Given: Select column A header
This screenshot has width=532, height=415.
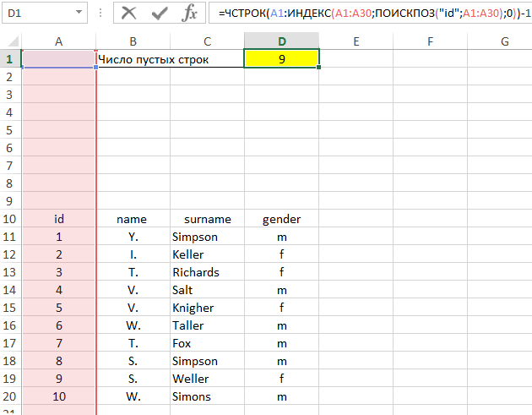Looking at the screenshot, I should tap(58, 41).
